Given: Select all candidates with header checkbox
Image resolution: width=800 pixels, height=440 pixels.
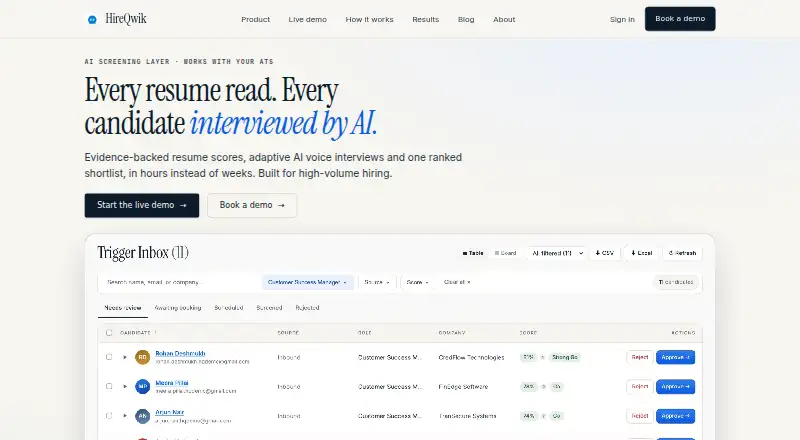Looking at the screenshot, I should (x=109, y=333).
